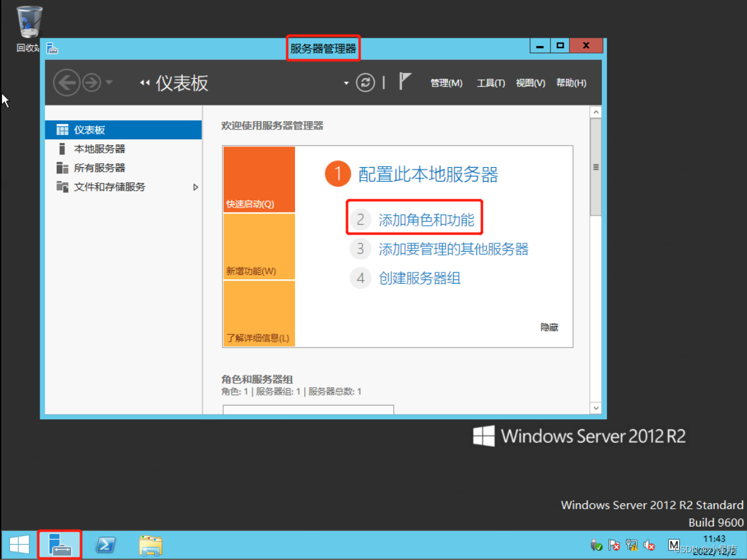This screenshot has height=560, width=747.
Task: Click the volume muted tray icon
Action: tap(649, 545)
